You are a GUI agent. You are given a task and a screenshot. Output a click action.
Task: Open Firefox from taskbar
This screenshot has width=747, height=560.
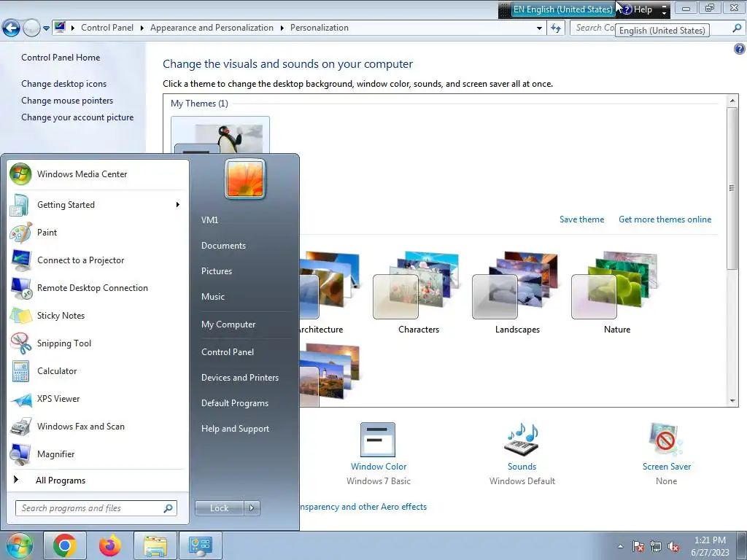(x=109, y=545)
